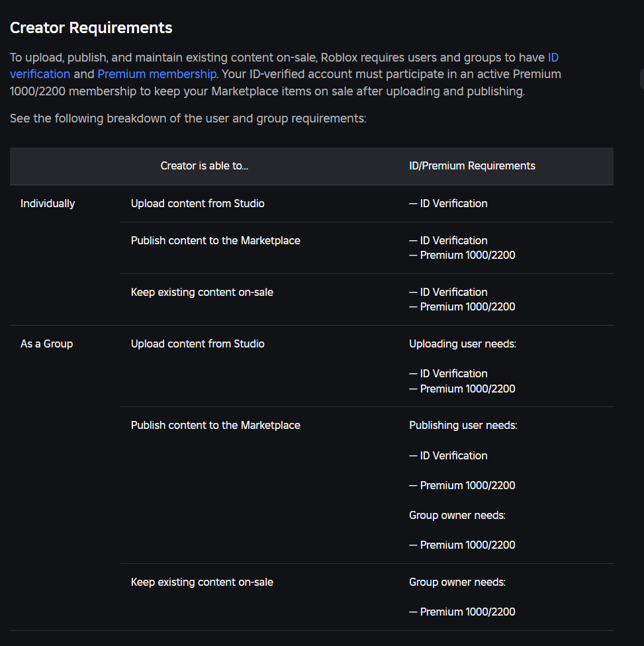Image resolution: width=644 pixels, height=646 pixels.
Task: Click the ID/Premium Requirements column header
Action: coord(472,166)
